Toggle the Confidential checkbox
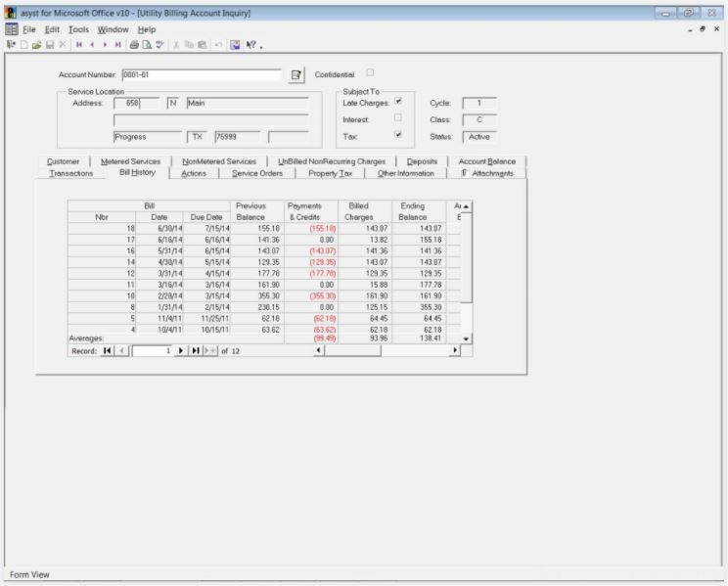Image resolution: width=728 pixels, height=586 pixels. point(370,72)
